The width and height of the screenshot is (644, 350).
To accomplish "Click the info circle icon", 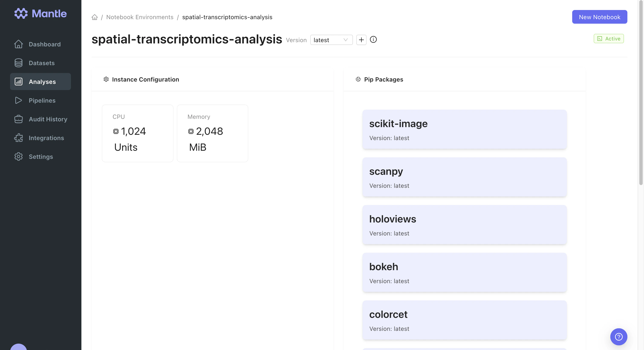I will tap(373, 39).
